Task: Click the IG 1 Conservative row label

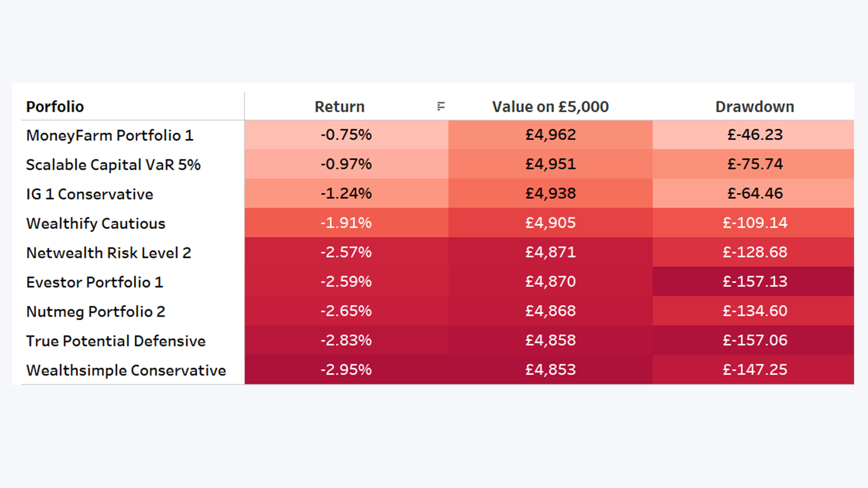Action: (90, 194)
